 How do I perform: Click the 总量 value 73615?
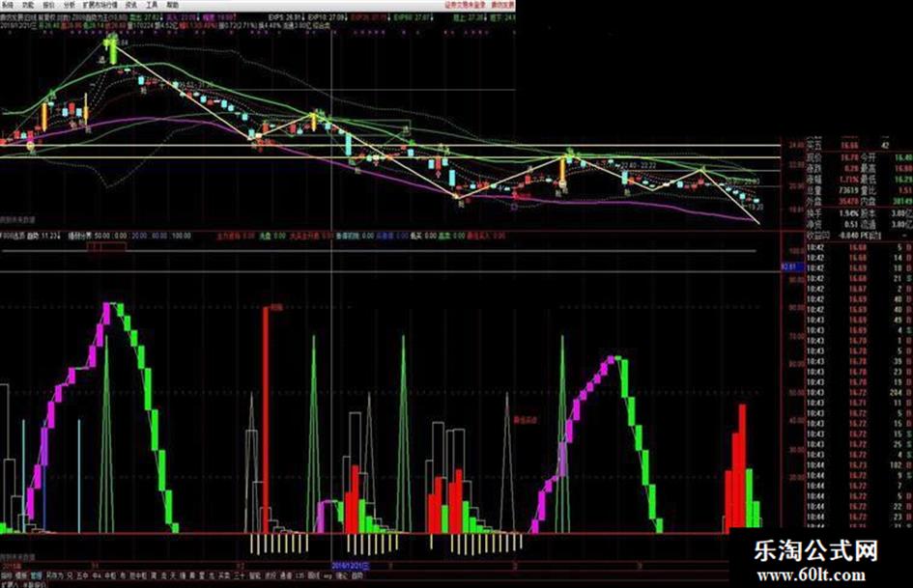coord(849,190)
